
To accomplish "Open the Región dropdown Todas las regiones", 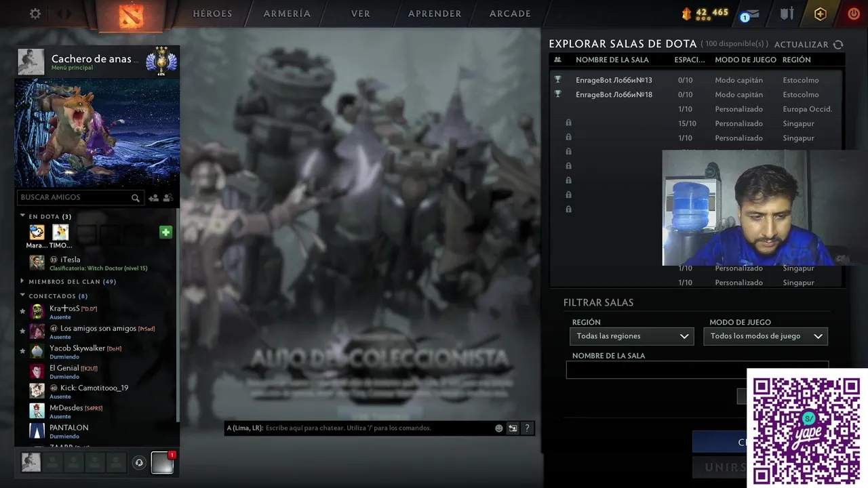I will 631,336.
